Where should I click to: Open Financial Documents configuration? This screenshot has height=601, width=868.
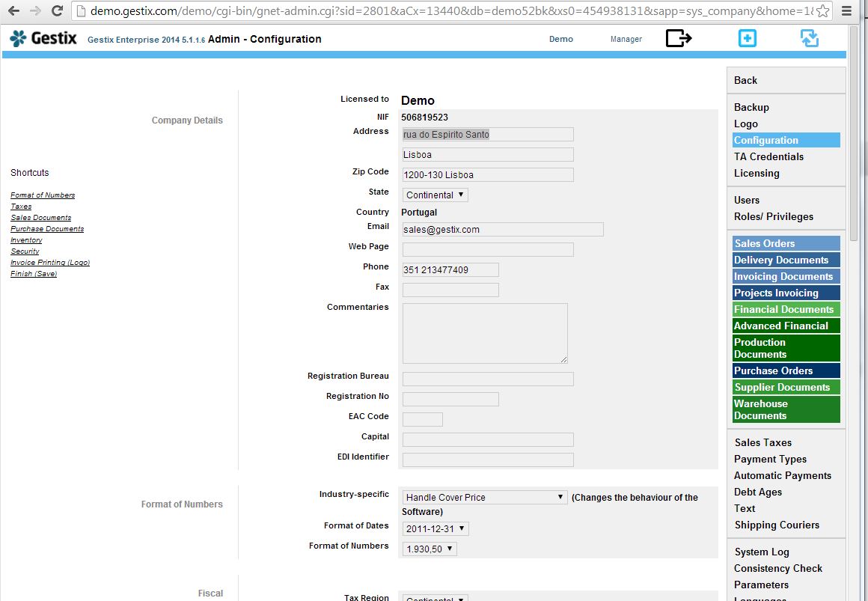786,310
